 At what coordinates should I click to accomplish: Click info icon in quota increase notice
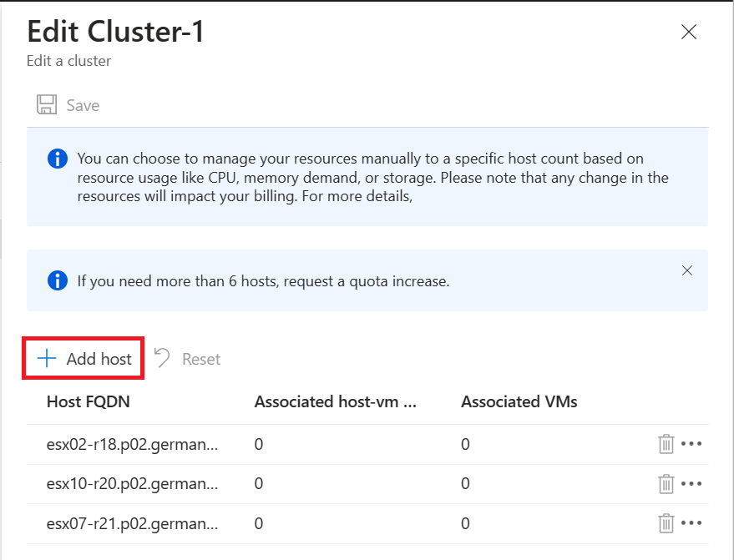(x=58, y=280)
